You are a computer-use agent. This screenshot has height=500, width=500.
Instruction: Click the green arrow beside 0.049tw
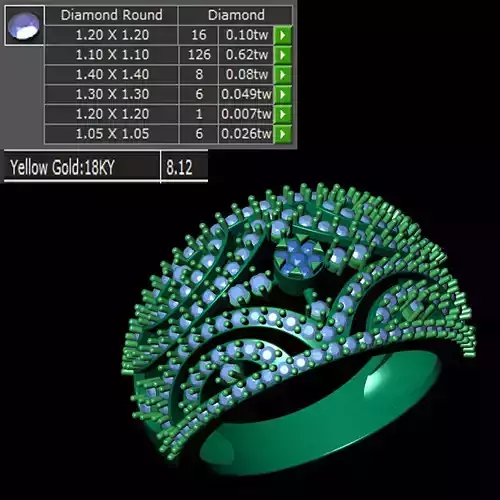[283, 94]
